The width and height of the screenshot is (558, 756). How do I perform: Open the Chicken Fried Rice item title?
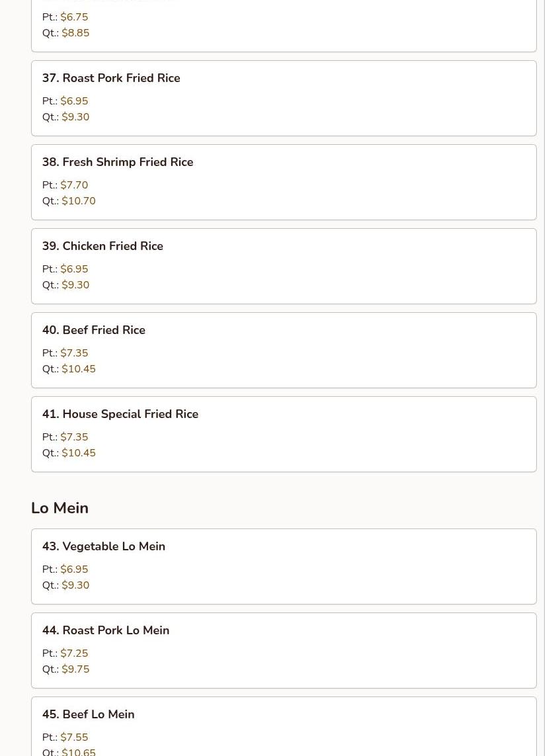pos(102,246)
